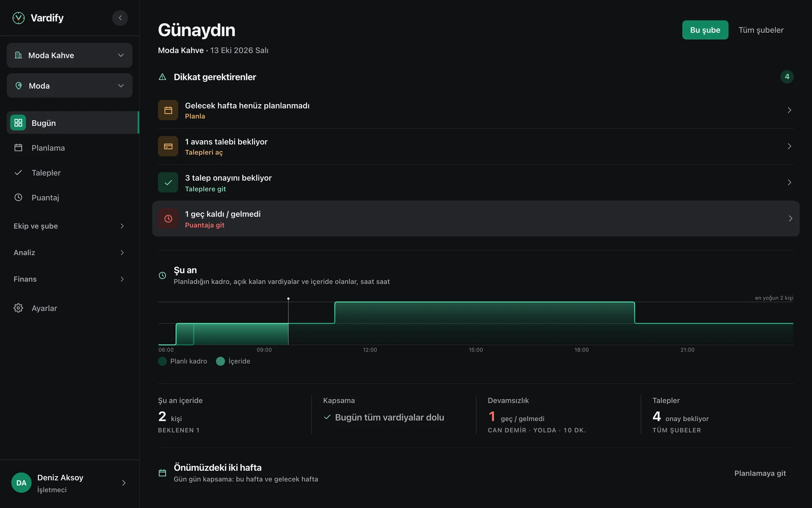Expand the Analiz section
Screen dimensions: 812x508
click(69, 253)
